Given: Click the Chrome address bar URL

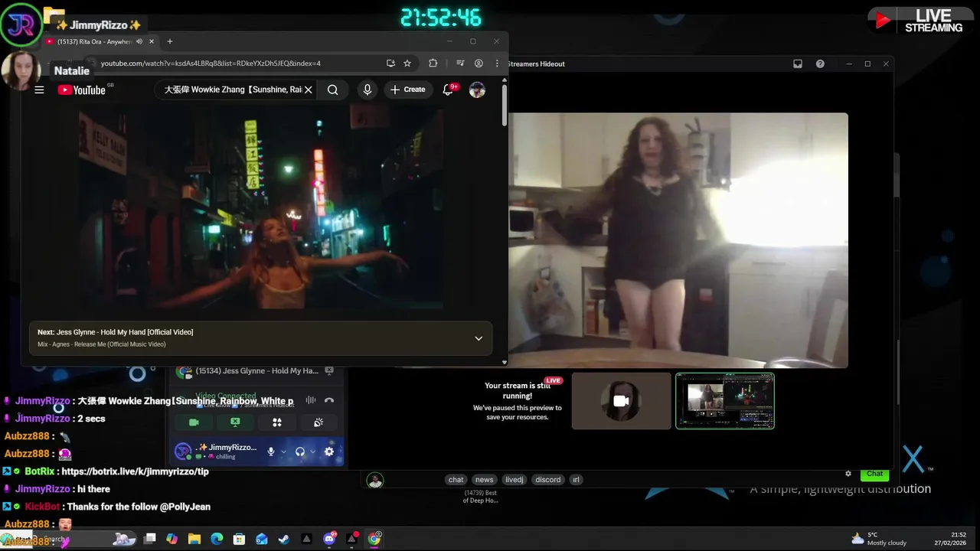Looking at the screenshot, I should click(x=211, y=64).
